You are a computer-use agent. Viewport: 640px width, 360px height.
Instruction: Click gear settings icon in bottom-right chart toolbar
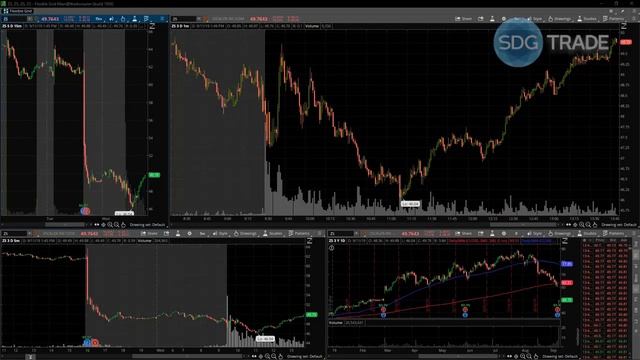point(504,233)
